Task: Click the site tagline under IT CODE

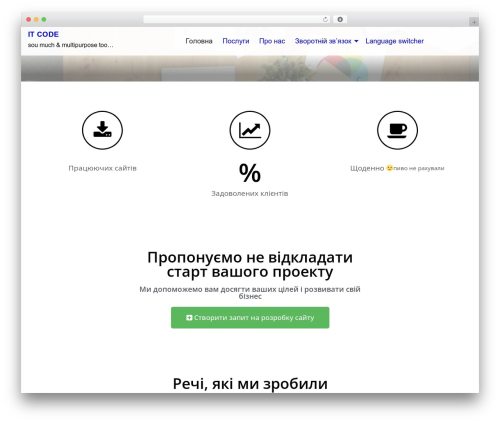Action: [71, 45]
